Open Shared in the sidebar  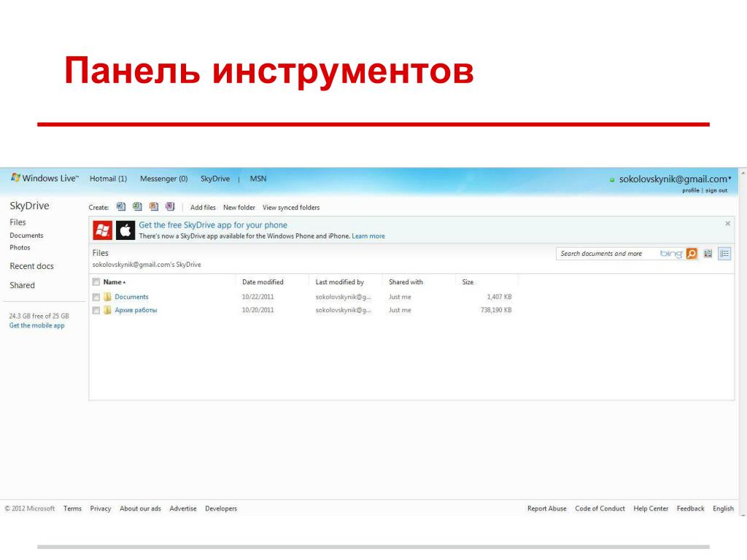coord(22,285)
